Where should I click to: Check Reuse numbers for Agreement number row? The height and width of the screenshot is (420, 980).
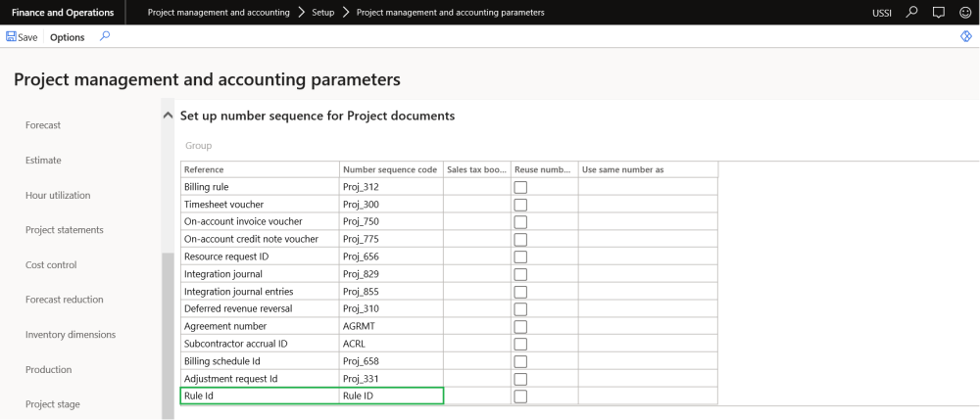click(520, 326)
